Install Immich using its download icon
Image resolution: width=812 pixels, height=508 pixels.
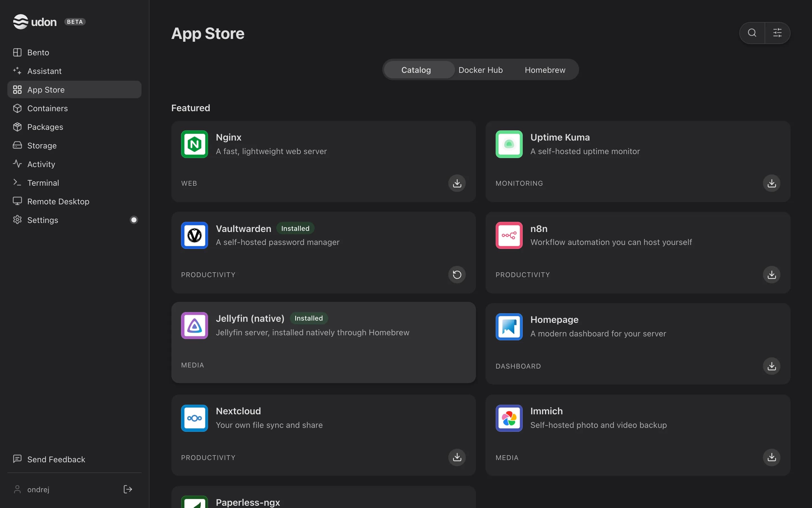[771, 457]
